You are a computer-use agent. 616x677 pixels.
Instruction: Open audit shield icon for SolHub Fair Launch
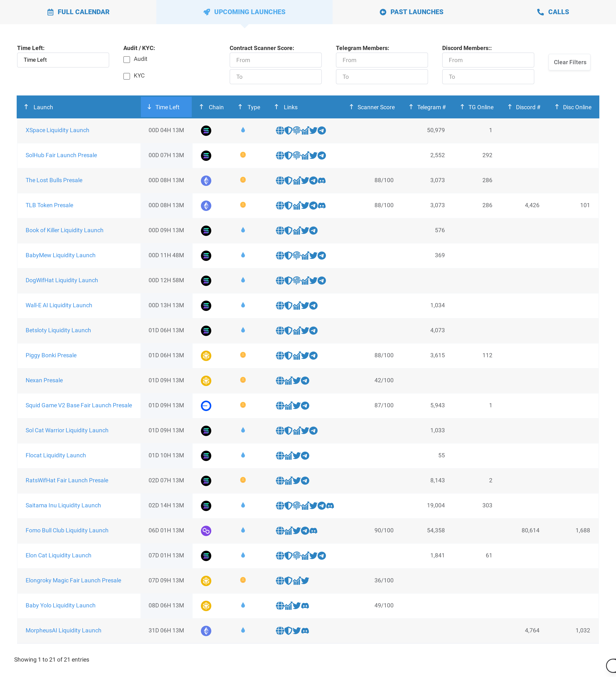pos(288,155)
